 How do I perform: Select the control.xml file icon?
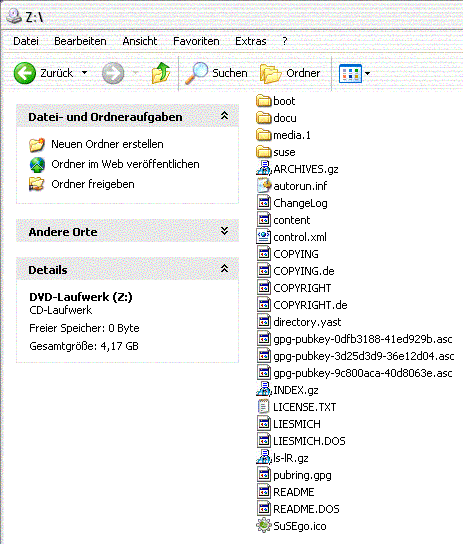264,236
